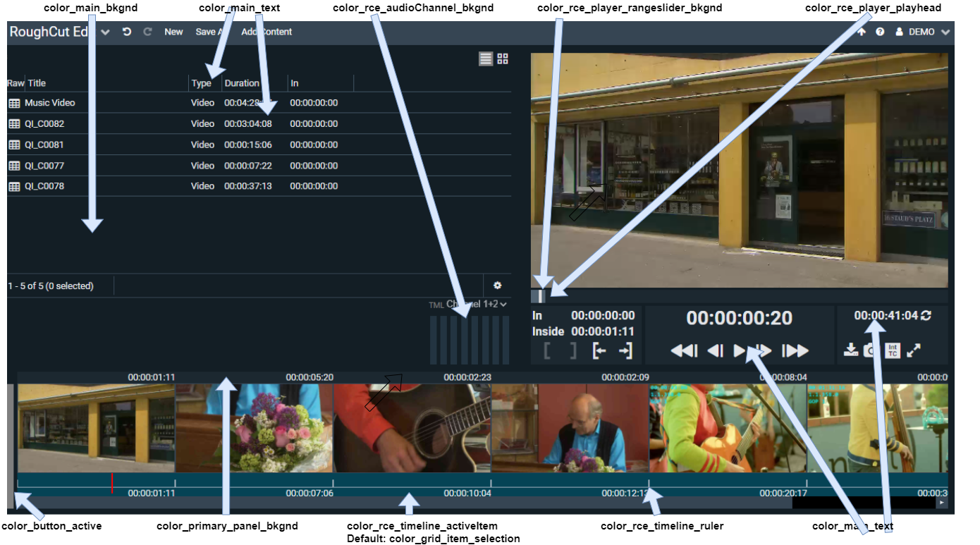Viewport: 980px width, 545px height.
Task: Click the go-to-in-point bracket icon
Action: point(599,350)
